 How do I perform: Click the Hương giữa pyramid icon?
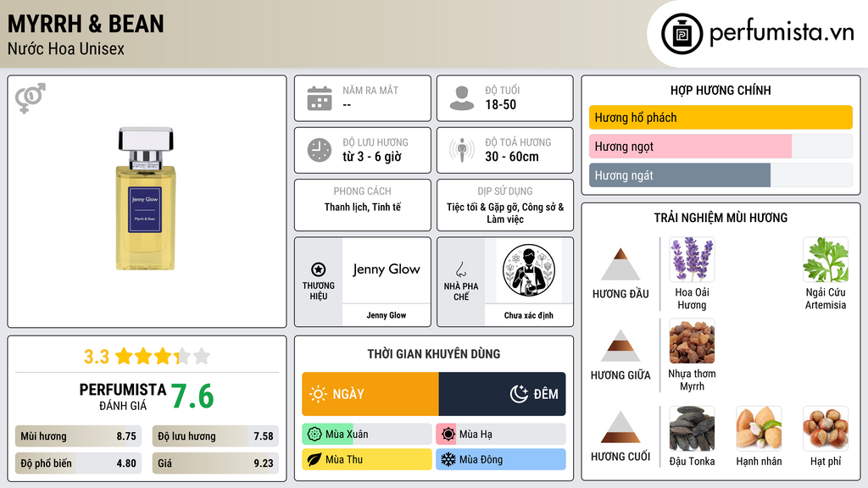[x=620, y=346]
